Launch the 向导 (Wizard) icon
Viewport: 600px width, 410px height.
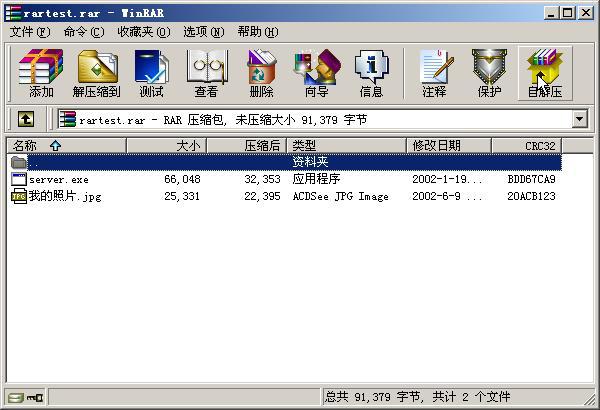click(316, 73)
